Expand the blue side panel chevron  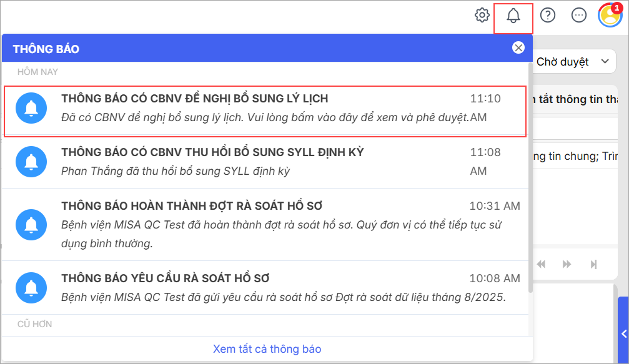pos(623,334)
